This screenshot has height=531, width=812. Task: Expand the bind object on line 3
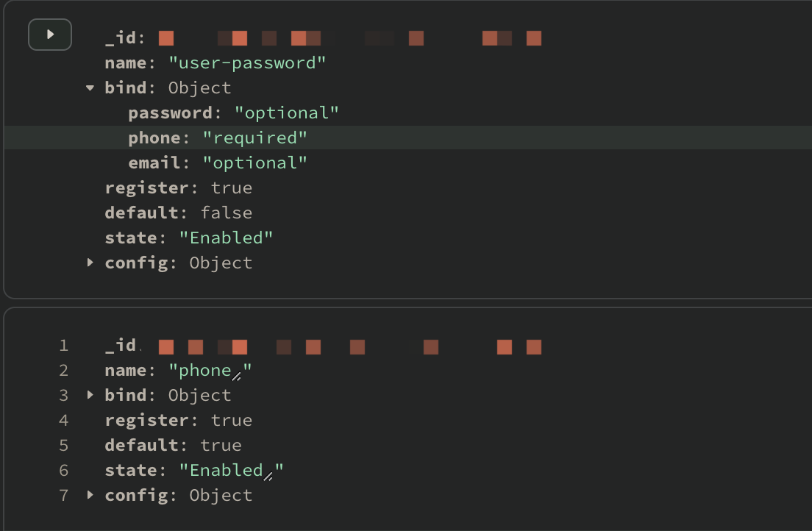pos(90,395)
